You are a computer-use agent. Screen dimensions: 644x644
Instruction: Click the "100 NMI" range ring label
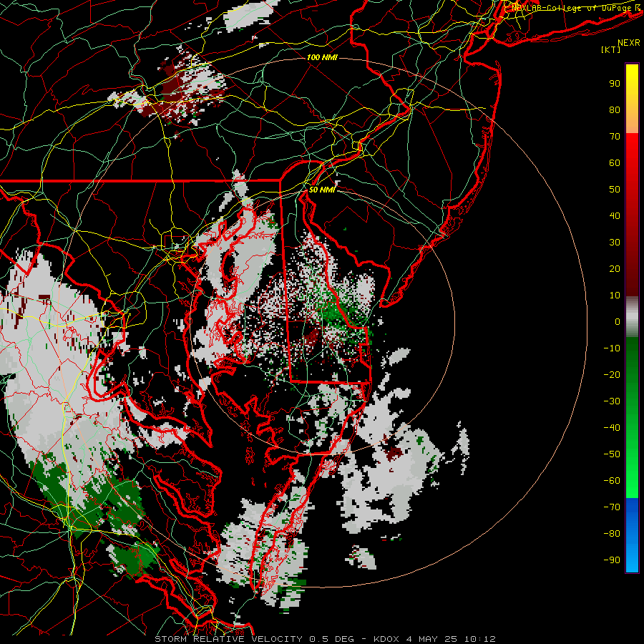322,57
